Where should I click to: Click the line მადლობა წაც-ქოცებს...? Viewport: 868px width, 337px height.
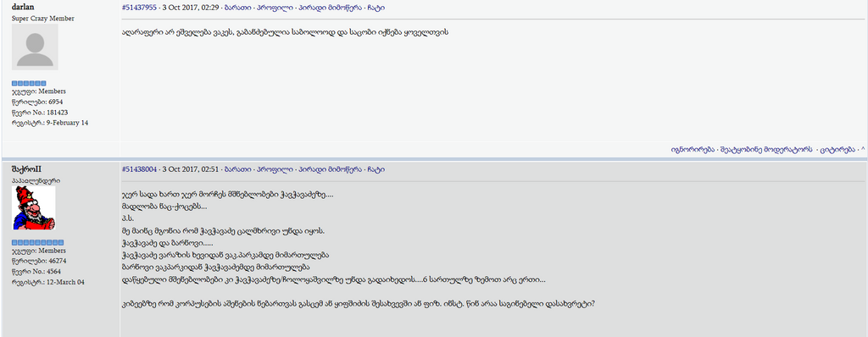pyautogui.click(x=164, y=207)
